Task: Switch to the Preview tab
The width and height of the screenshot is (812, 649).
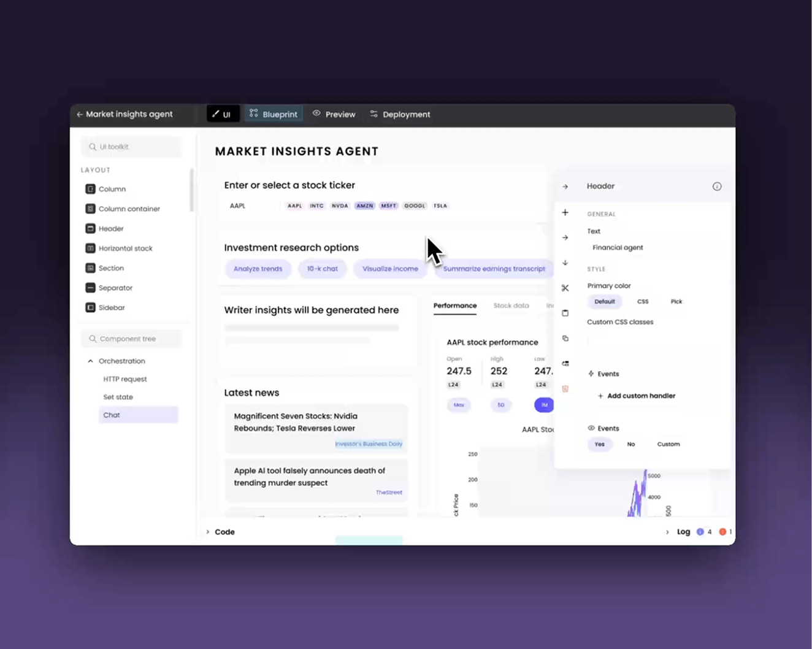Action: pos(334,113)
